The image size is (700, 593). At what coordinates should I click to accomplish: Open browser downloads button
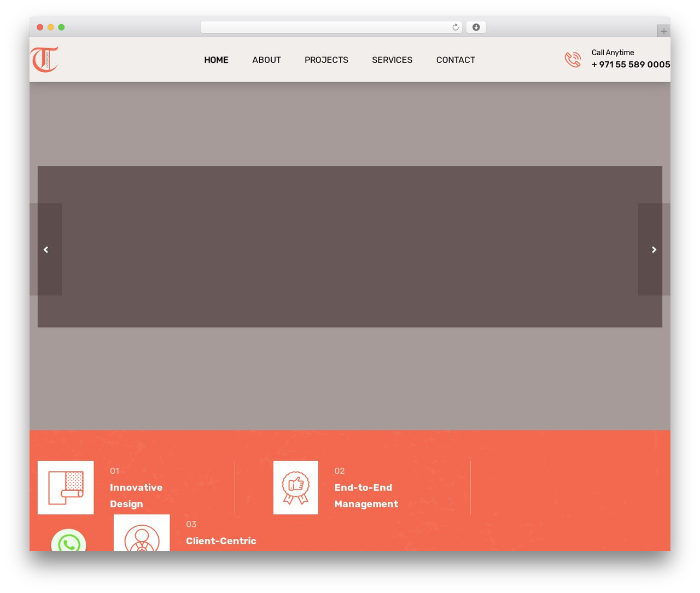[x=476, y=27]
